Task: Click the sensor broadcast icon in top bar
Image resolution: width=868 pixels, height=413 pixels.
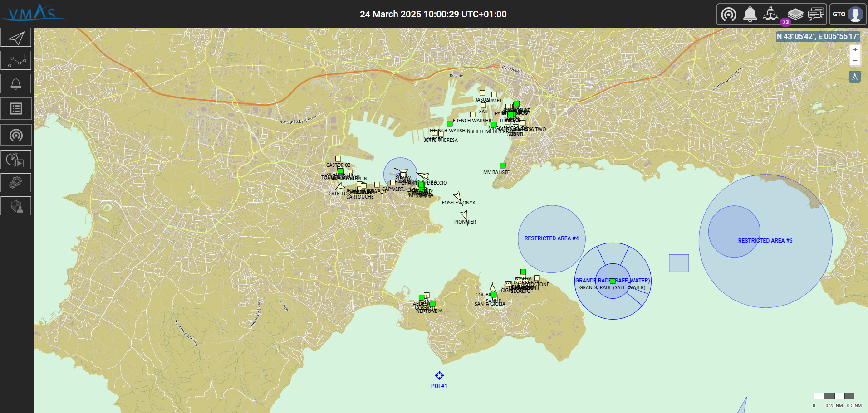Action: (729, 15)
